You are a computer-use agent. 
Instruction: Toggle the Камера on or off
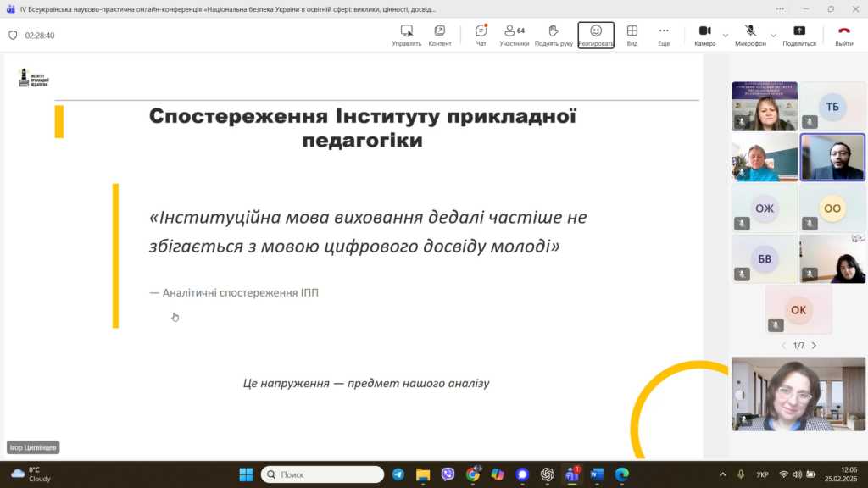(x=704, y=35)
